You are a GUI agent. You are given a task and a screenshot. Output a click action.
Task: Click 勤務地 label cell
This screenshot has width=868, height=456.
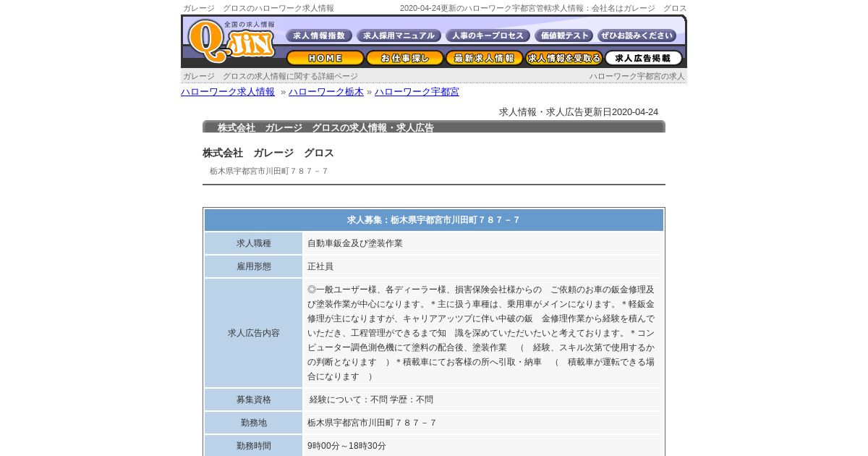(253, 423)
